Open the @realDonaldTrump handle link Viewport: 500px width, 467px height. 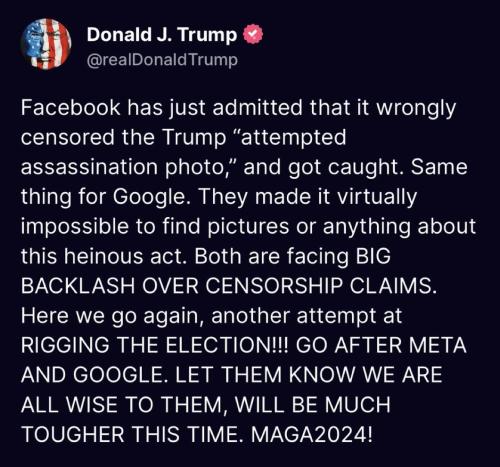pyautogui.click(x=162, y=60)
